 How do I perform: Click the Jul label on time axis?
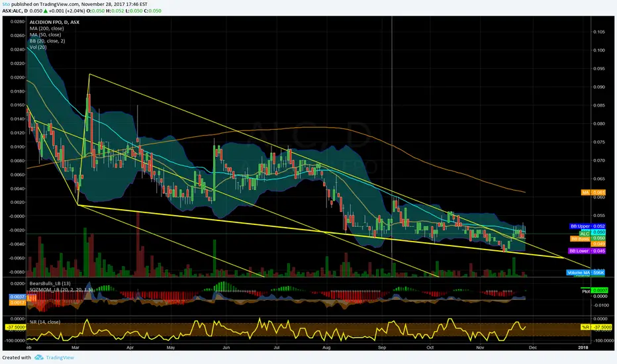(x=277, y=347)
